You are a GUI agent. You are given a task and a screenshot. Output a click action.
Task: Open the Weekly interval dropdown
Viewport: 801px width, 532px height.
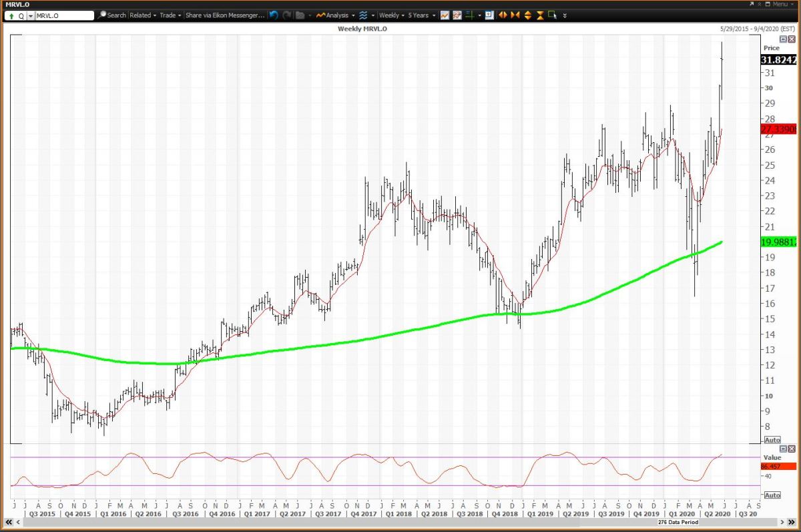click(x=392, y=15)
